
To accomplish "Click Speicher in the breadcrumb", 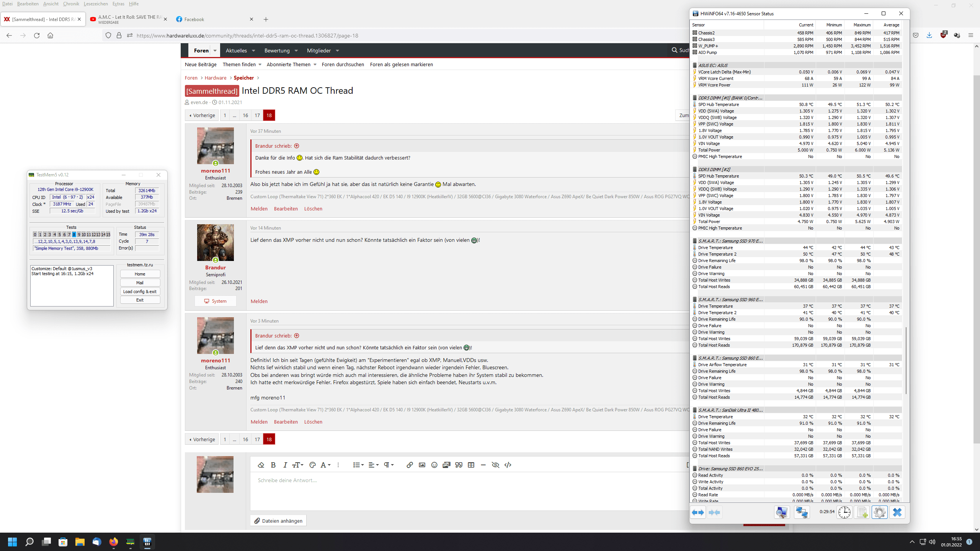I will coord(243,78).
